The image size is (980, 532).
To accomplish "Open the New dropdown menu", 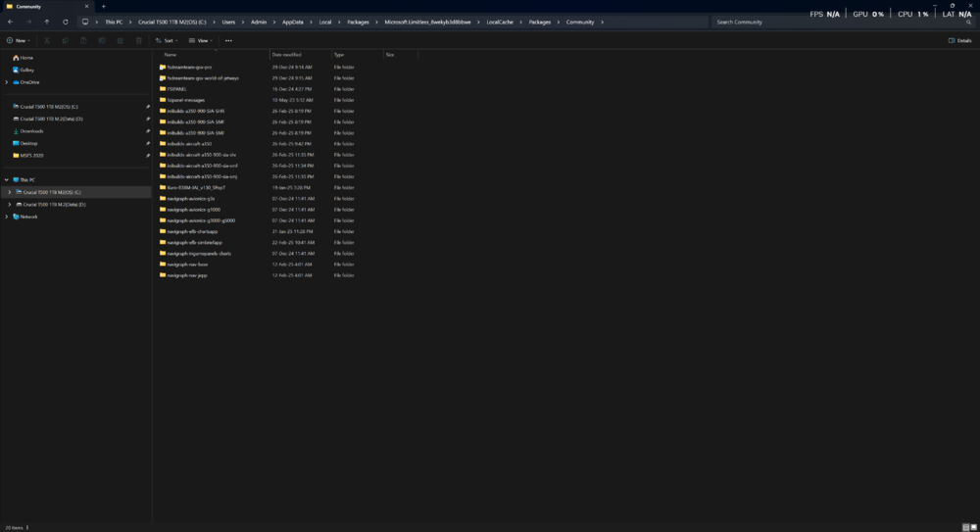I will coord(19,41).
